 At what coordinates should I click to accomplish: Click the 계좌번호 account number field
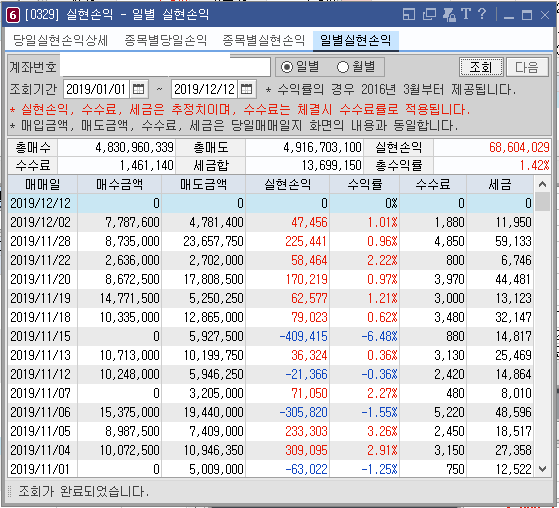click(x=165, y=66)
